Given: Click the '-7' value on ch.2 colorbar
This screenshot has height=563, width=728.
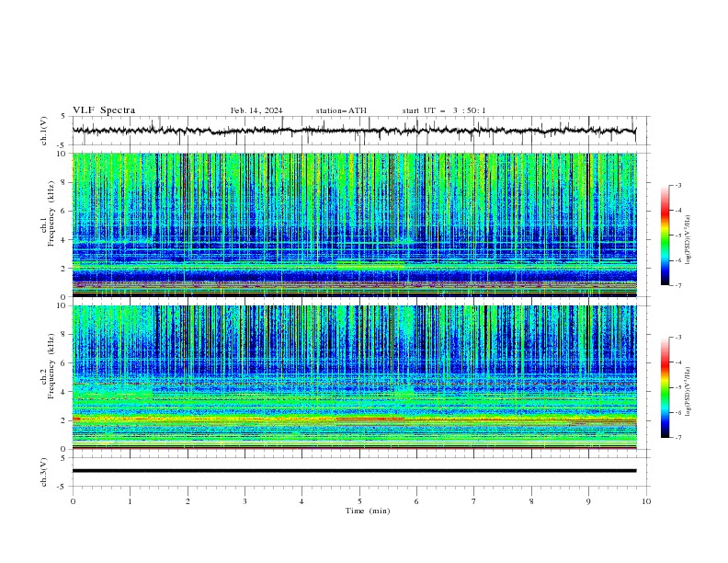Looking at the screenshot, I should tap(678, 438).
